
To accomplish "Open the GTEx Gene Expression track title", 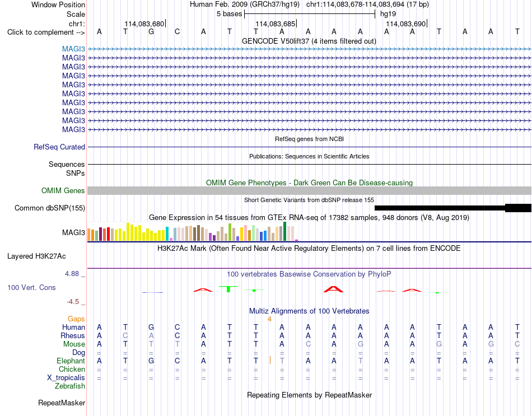I will [309, 217].
